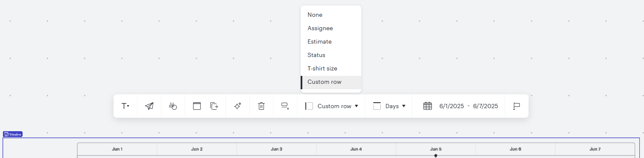Open the text style tool
The height and width of the screenshot is (158, 644).
tap(125, 106)
